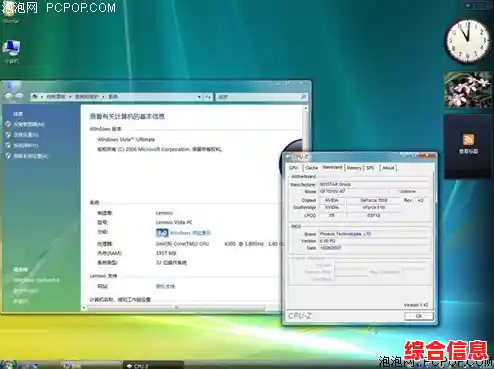Image resolution: width=494 pixels, height=369 pixels.
Task: Open the Windows Update link in the sidebar
Action: tap(36, 280)
